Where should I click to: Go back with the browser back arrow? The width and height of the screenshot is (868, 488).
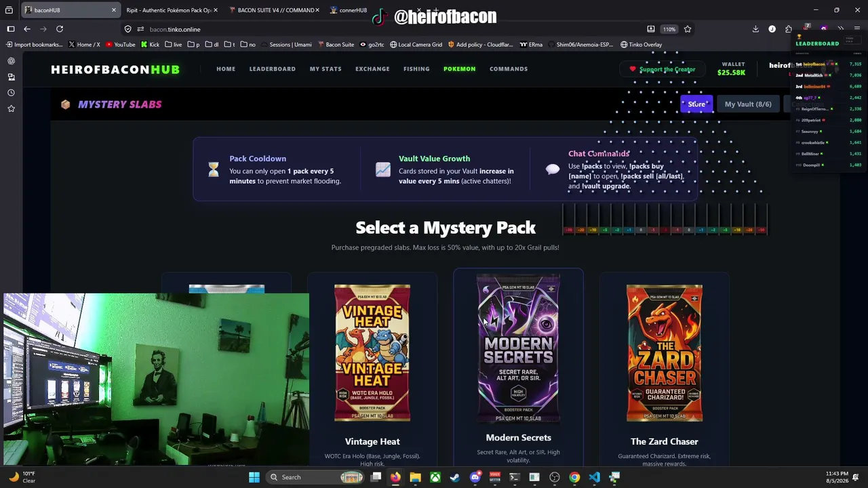(27, 29)
